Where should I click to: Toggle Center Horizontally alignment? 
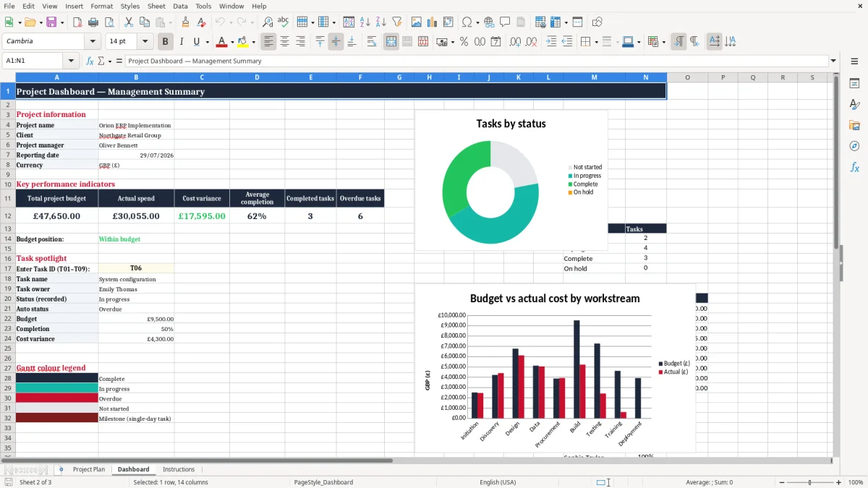[284, 42]
